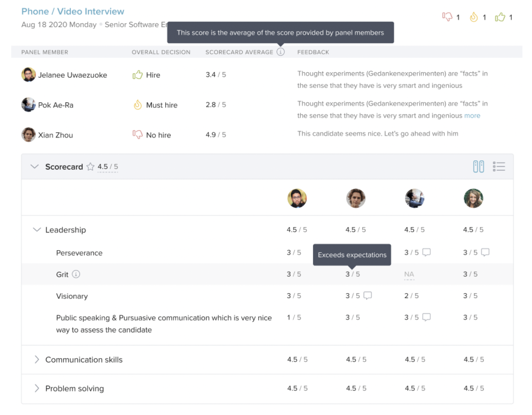Click the Scorecard star rating icon

click(90, 167)
